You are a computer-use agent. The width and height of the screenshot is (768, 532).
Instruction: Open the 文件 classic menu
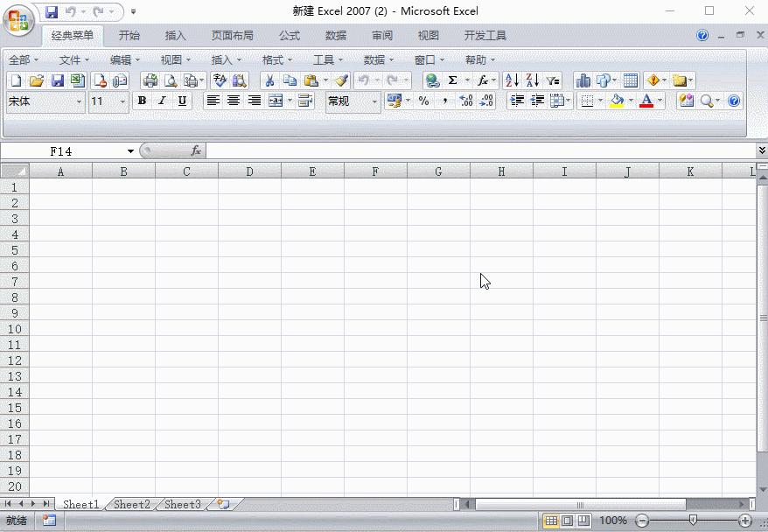pyautogui.click(x=74, y=59)
